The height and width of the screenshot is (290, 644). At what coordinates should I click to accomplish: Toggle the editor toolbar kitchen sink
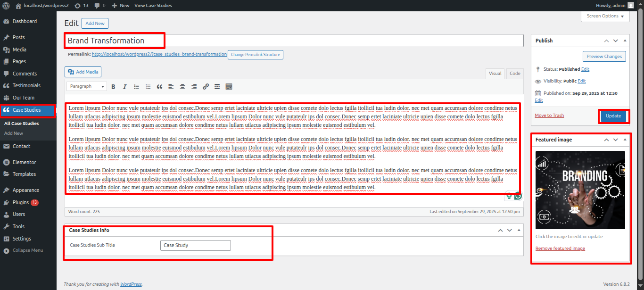point(229,87)
